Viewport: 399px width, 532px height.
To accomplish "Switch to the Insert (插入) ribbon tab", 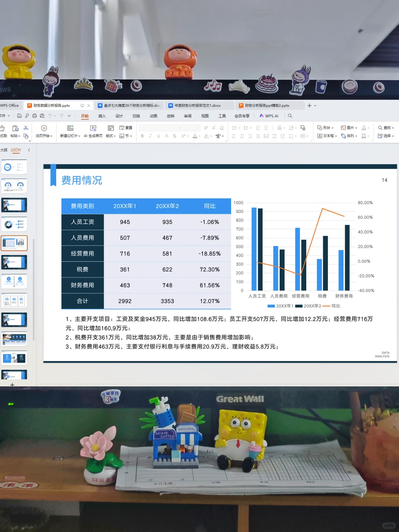I will (102, 116).
